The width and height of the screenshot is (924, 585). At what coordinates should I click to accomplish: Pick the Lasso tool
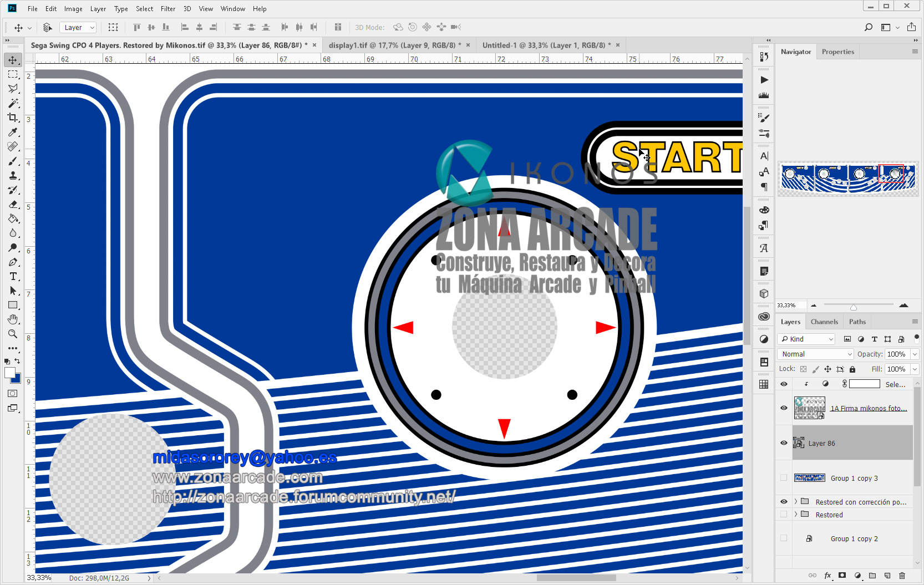(x=13, y=89)
